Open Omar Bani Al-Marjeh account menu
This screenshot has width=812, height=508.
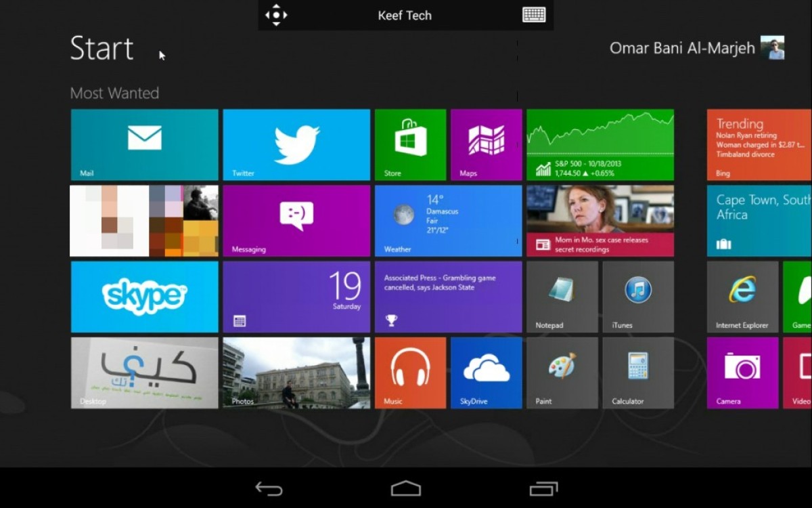coord(696,48)
